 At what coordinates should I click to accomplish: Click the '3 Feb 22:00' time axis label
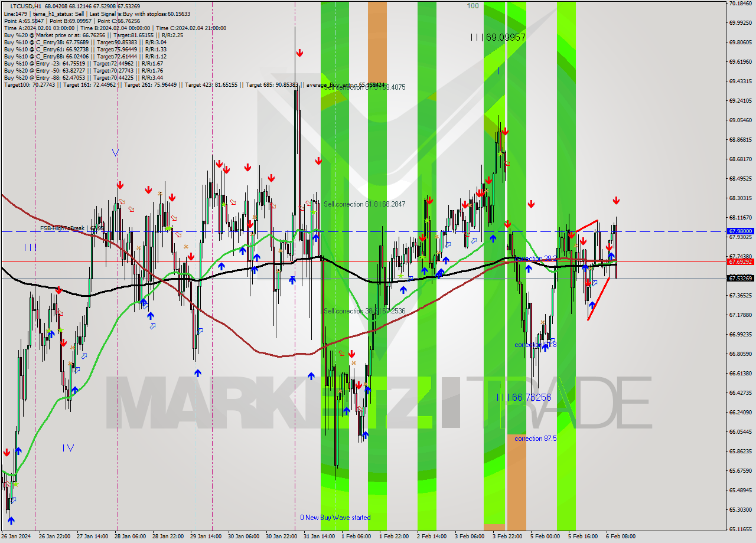pyautogui.click(x=507, y=537)
